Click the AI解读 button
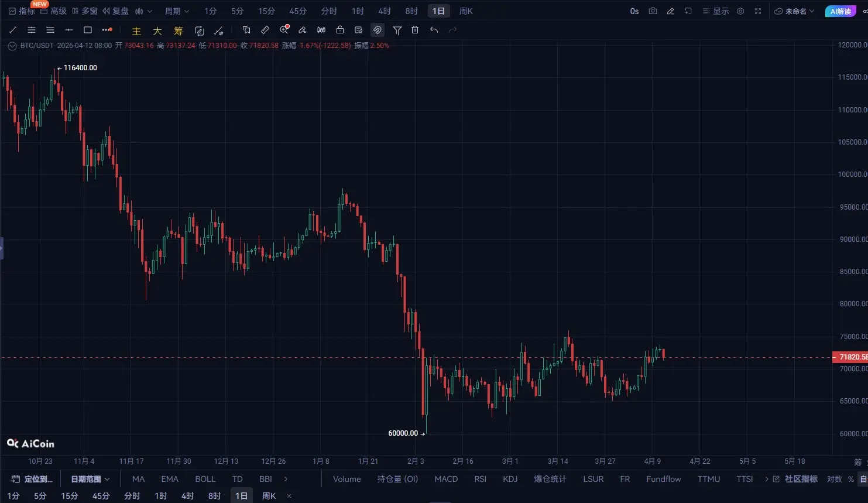 840,11
